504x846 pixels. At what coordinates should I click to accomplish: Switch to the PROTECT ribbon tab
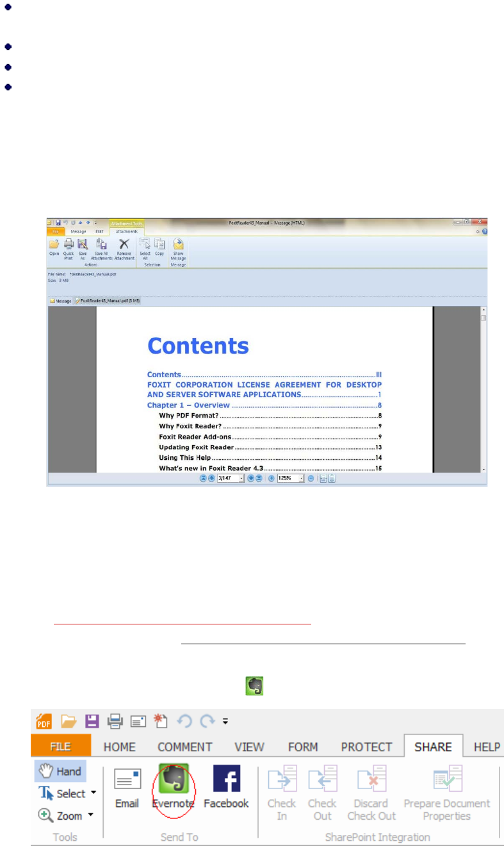click(x=366, y=747)
